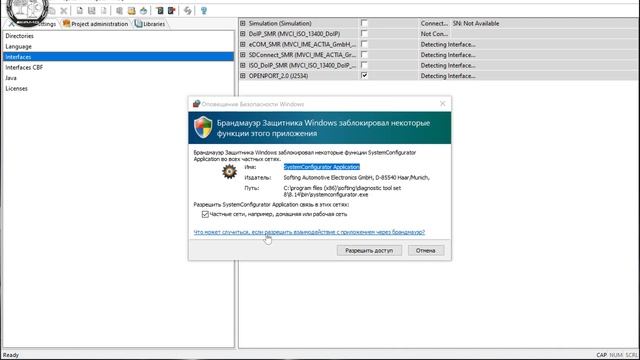Close the Windows security alert dialog
This screenshot has width=640, height=360.
click(x=442, y=104)
